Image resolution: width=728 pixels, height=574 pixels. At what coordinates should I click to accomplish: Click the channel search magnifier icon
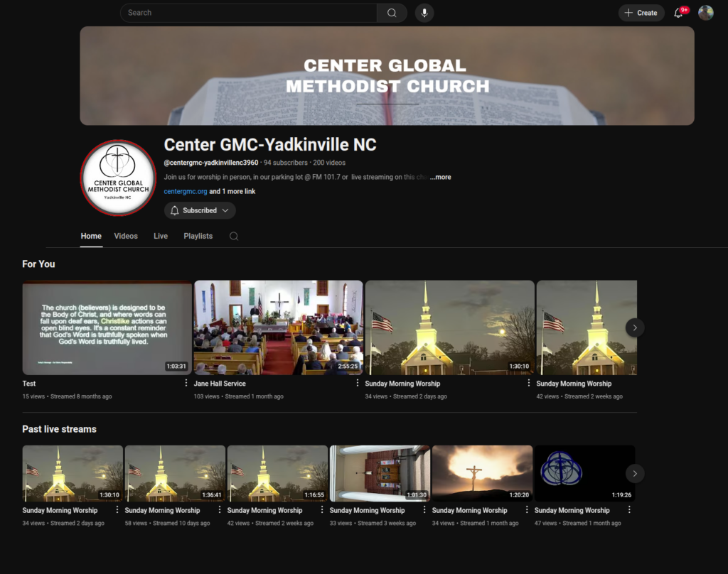pos(234,236)
